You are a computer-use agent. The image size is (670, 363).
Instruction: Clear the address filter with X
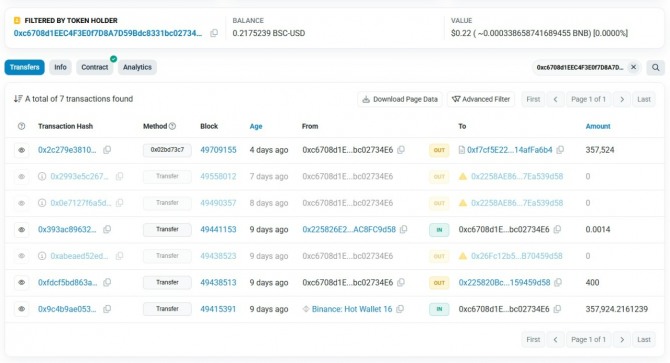click(x=634, y=67)
